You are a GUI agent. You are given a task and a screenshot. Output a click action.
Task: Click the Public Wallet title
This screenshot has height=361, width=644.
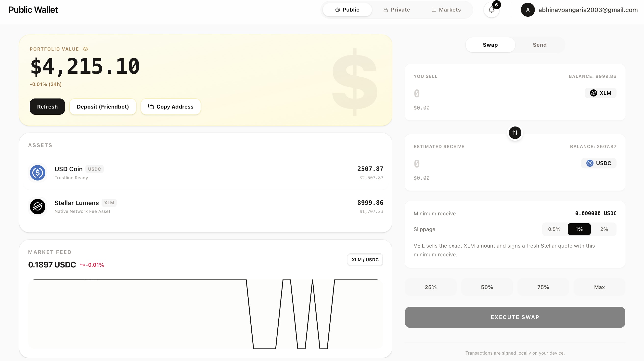33,10
